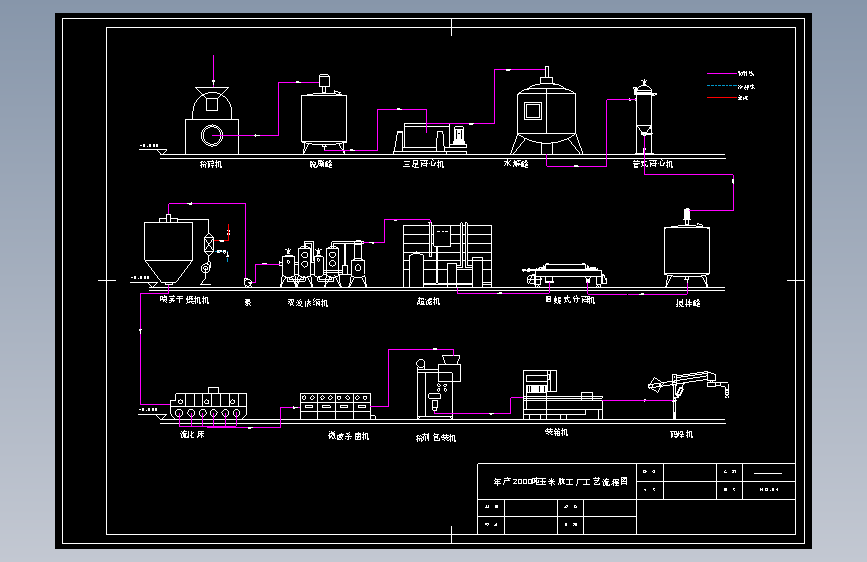Select the small pump symbol labeled 泵

(248, 282)
